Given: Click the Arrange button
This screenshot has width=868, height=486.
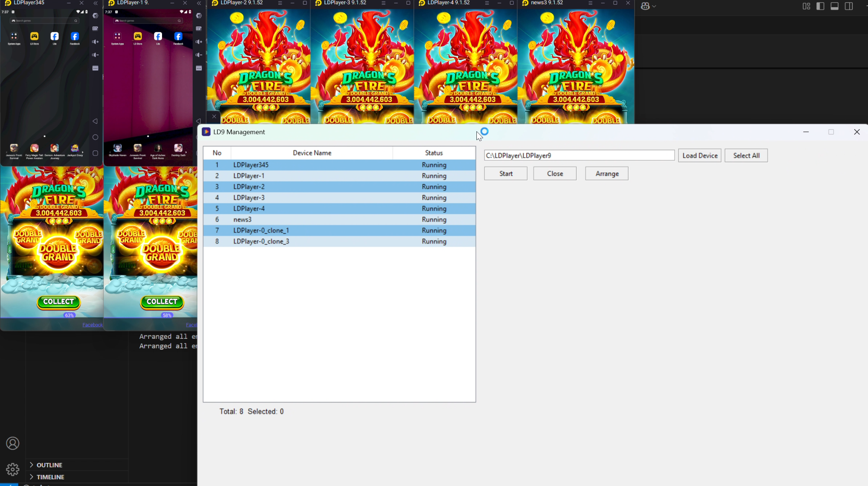Looking at the screenshot, I should (x=607, y=174).
